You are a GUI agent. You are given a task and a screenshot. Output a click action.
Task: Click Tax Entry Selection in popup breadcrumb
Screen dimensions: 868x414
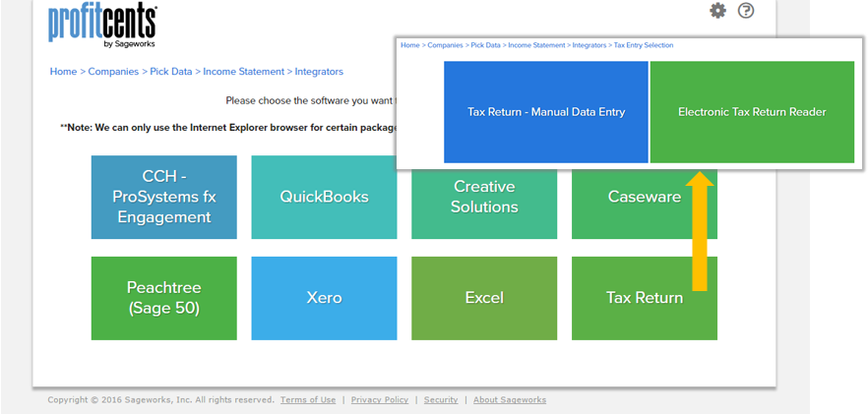[x=644, y=45]
